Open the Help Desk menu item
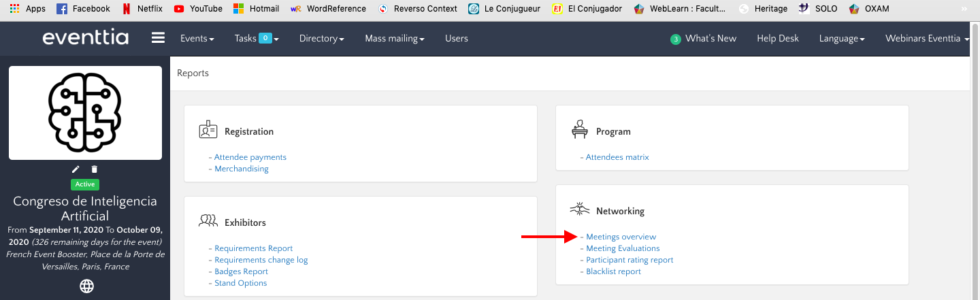Image resolution: width=980 pixels, height=300 pixels. [x=777, y=39]
